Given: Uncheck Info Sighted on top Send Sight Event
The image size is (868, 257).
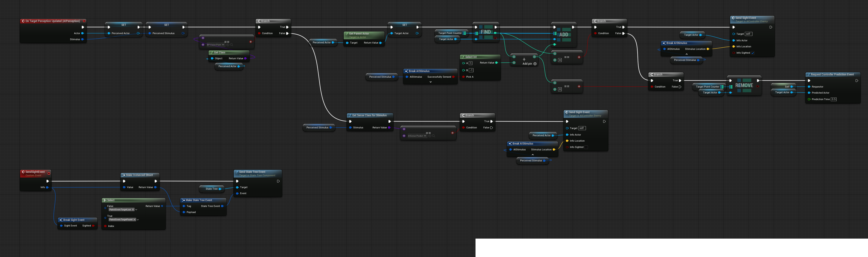Looking at the screenshot, I should [753, 53].
